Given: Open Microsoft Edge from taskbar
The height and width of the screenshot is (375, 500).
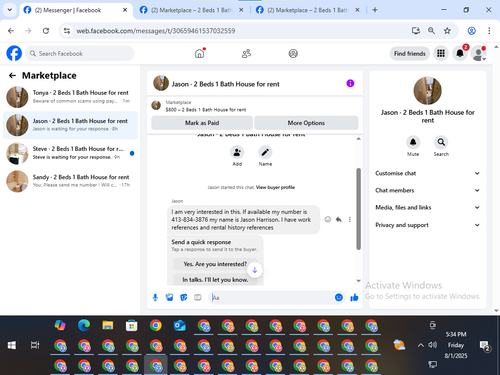Looking at the screenshot, I should click(x=84, y=325).
